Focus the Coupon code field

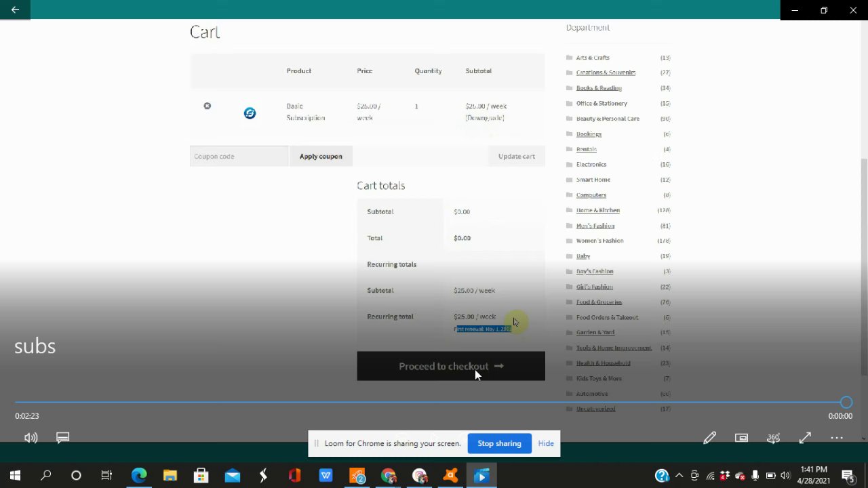coord(239,156)
